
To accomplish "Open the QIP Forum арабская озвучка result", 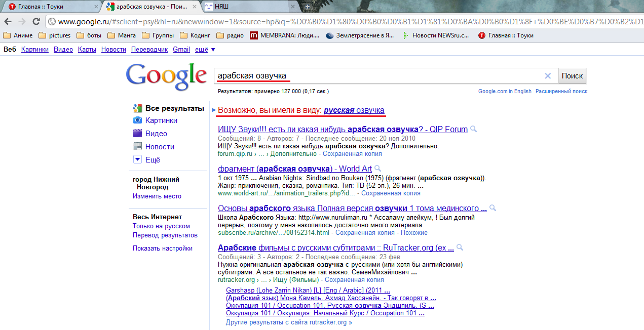I will pyautogui.click(x=343, y=129).
